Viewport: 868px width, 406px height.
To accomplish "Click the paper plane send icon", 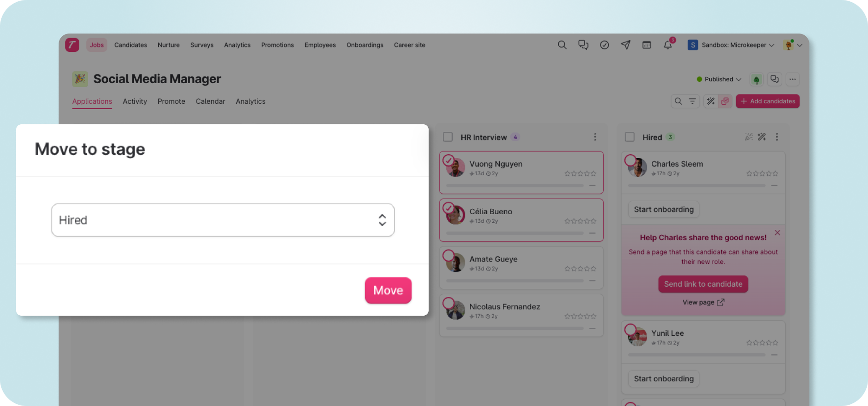I will pos(625,45).
